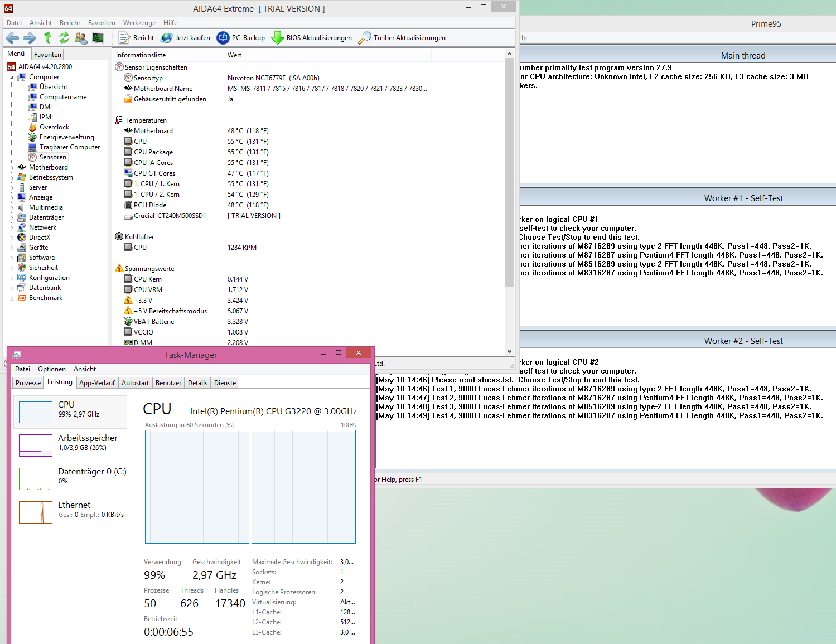
Task: Click the AIDA64 forward arrow icon
Action: click(29, 38)
